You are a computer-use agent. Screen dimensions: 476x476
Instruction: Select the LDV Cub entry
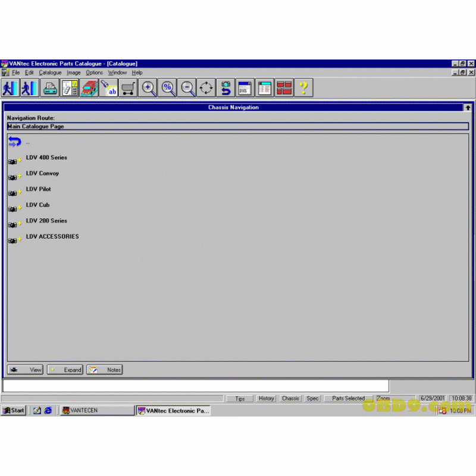click(x=37, y=205)
